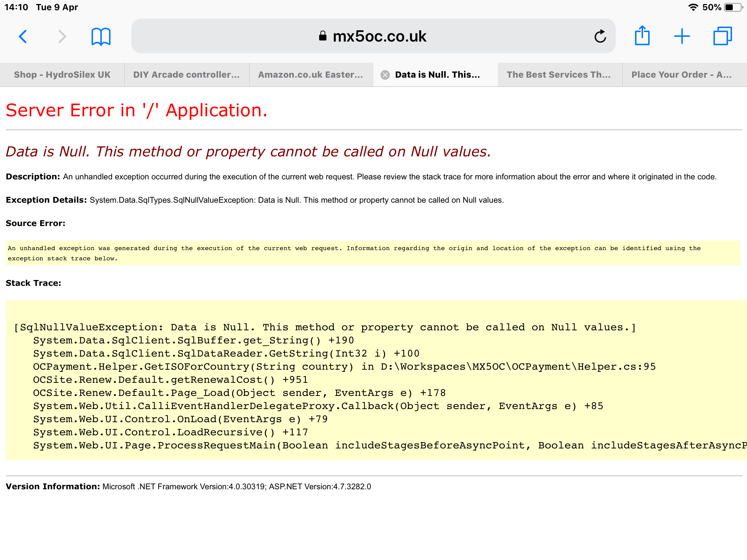
Task: Switch to DIY Arcade controller tab
Action: pyautogui.click(x=186, y=75)
